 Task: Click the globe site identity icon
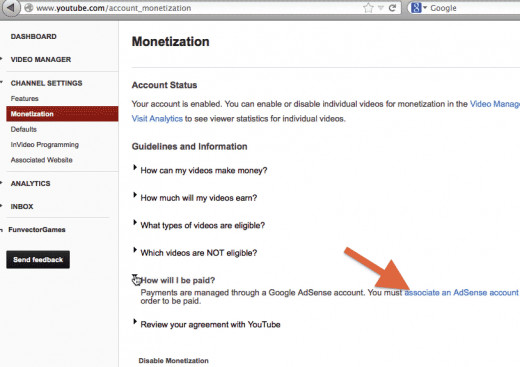29,8
